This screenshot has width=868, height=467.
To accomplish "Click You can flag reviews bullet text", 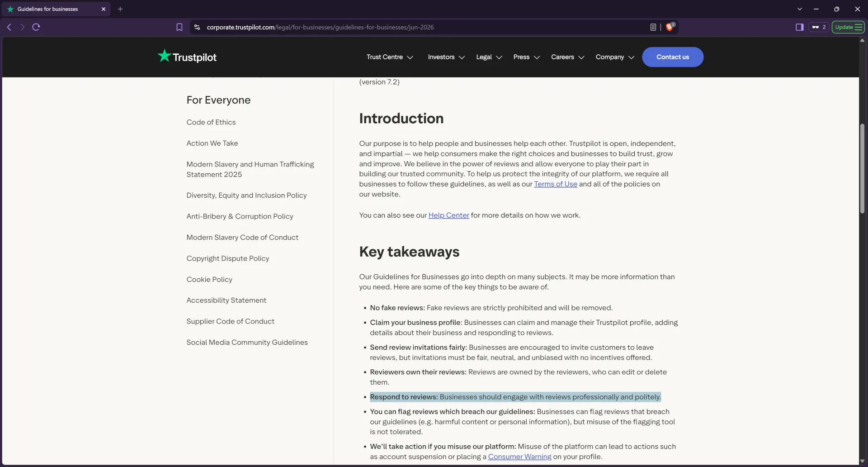I will [522, 422].
